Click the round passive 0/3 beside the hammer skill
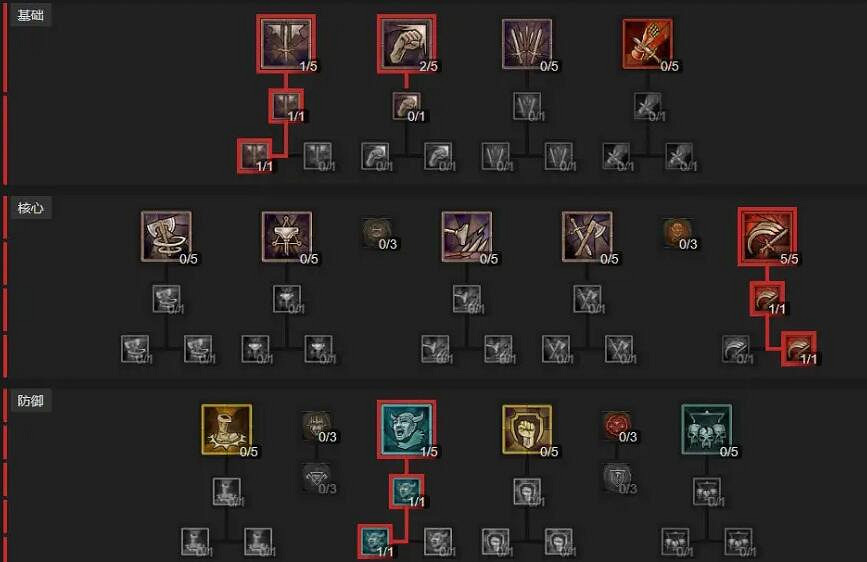The width and height of the screenshot is (867, 562). (377, 232)
